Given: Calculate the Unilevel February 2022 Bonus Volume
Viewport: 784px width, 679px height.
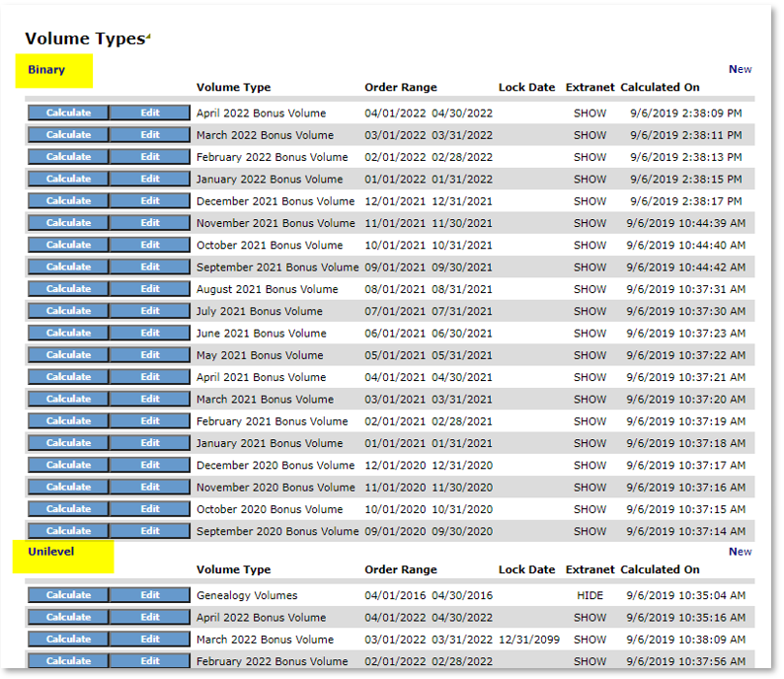Looking at the screenshot, I should tap(68, 661).
